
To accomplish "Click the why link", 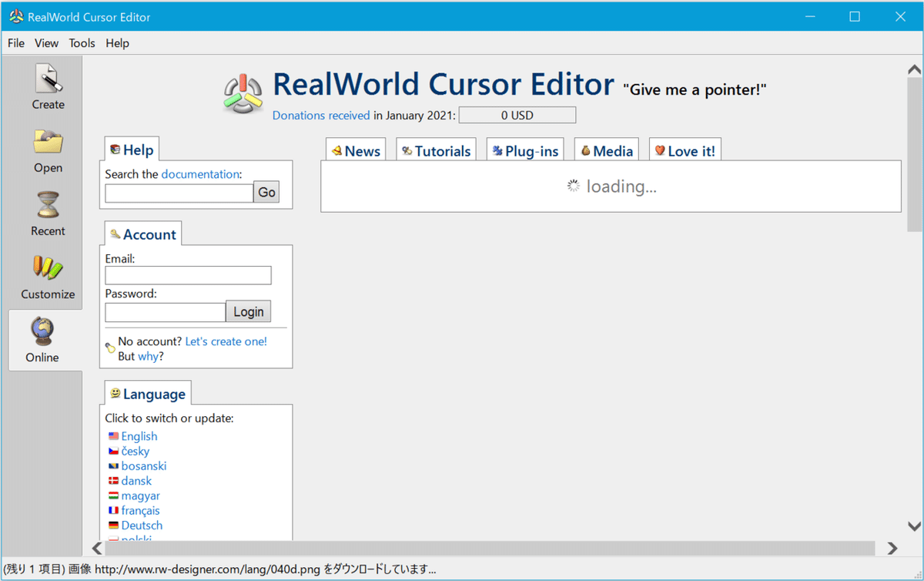I will pyautogui.click(x=148, y=356).
